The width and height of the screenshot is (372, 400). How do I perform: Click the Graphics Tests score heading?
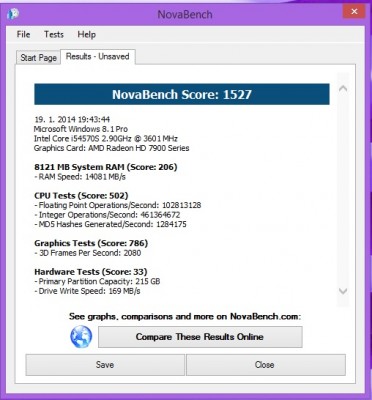click(x=91, y=243)
